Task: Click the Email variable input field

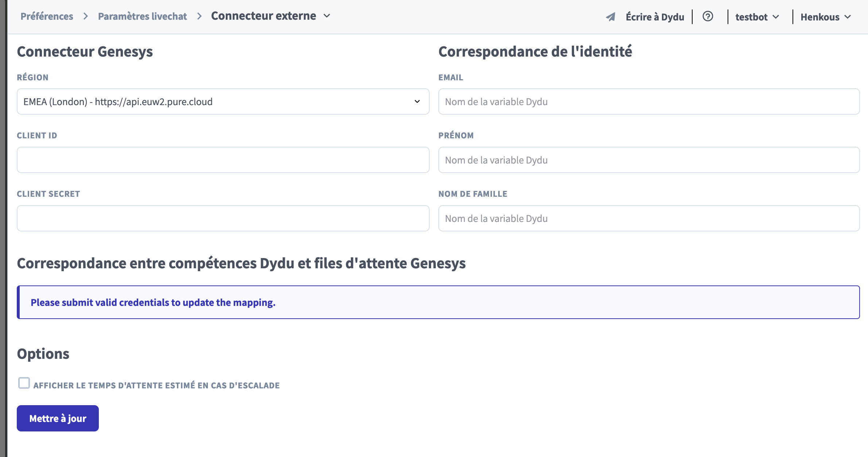Action: coord(649,101)
